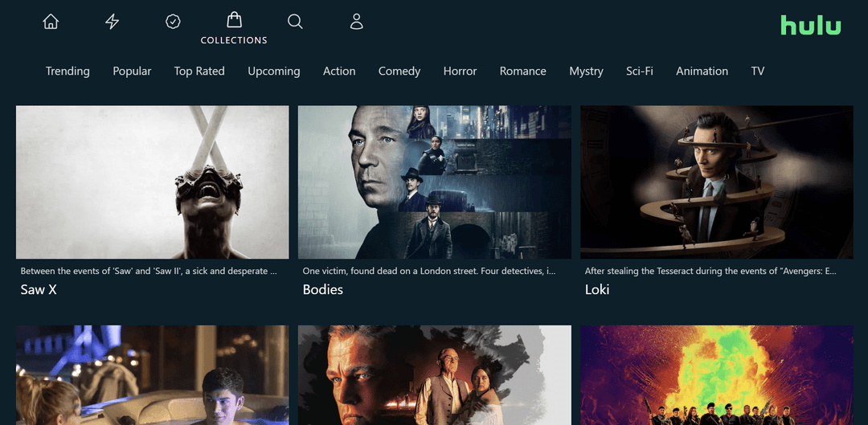Open the hot tub scene movie thumbnail
This screenshot has height=425, width=868.
(152, 375)
